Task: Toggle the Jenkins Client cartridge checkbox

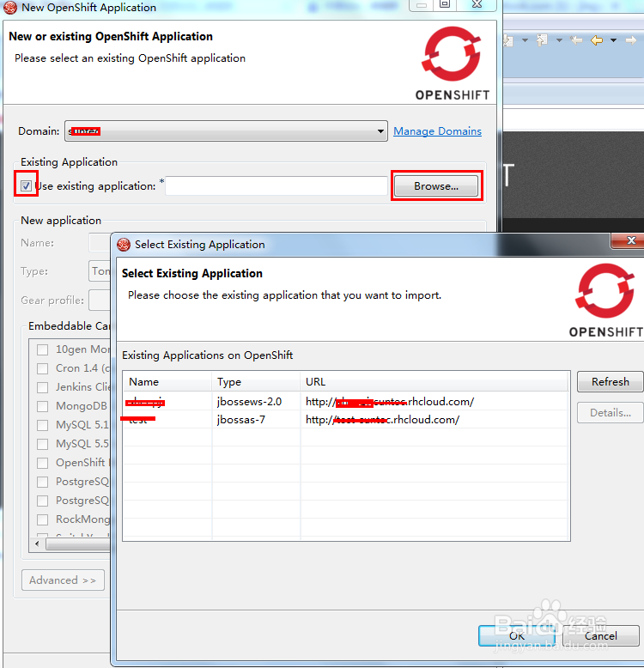Action: (43, 387)
